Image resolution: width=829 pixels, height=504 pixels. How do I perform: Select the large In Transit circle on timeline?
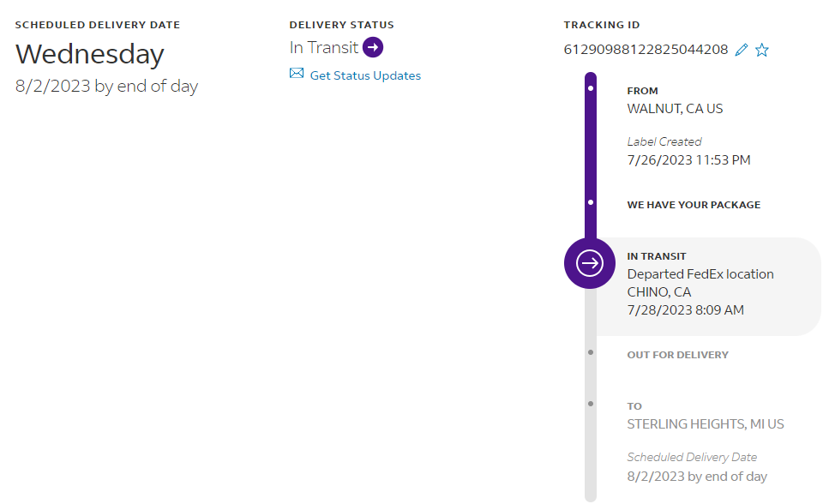[x=590, y=263]
